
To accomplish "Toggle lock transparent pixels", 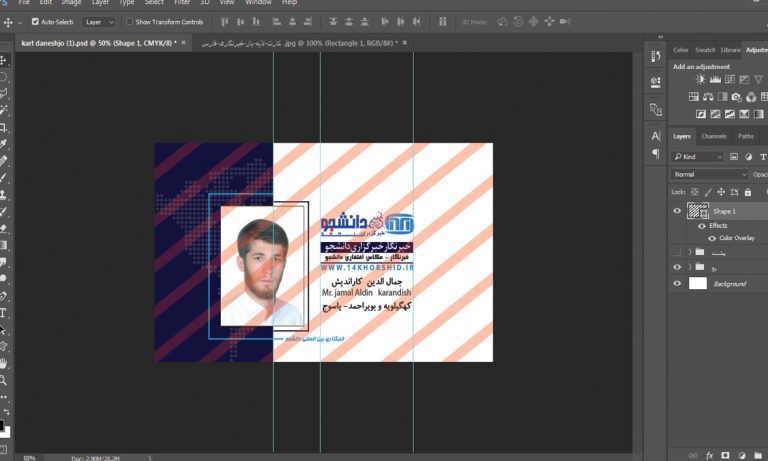I will (695, 192).
